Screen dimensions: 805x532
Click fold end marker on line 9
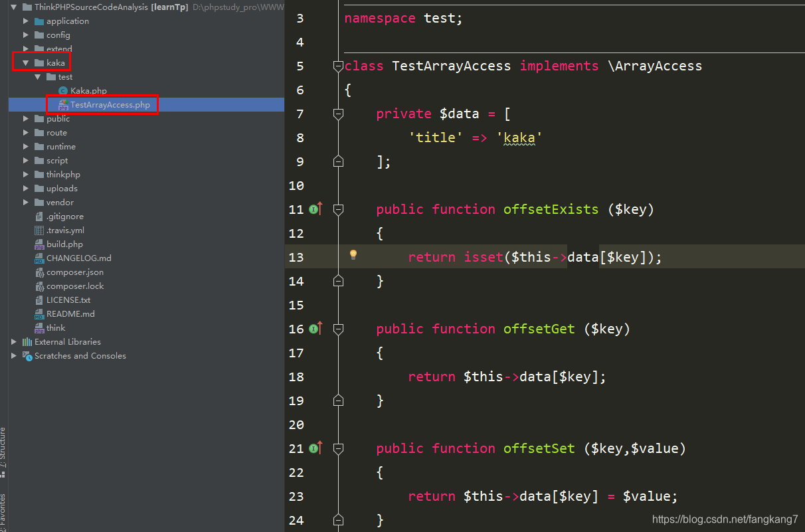click(338, 161)
